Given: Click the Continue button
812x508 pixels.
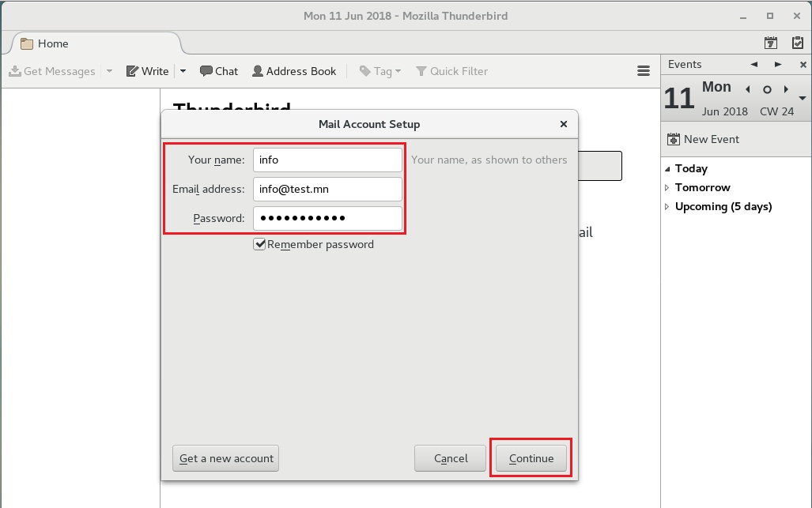Looking at the screenshot, I should pos(531,458).
